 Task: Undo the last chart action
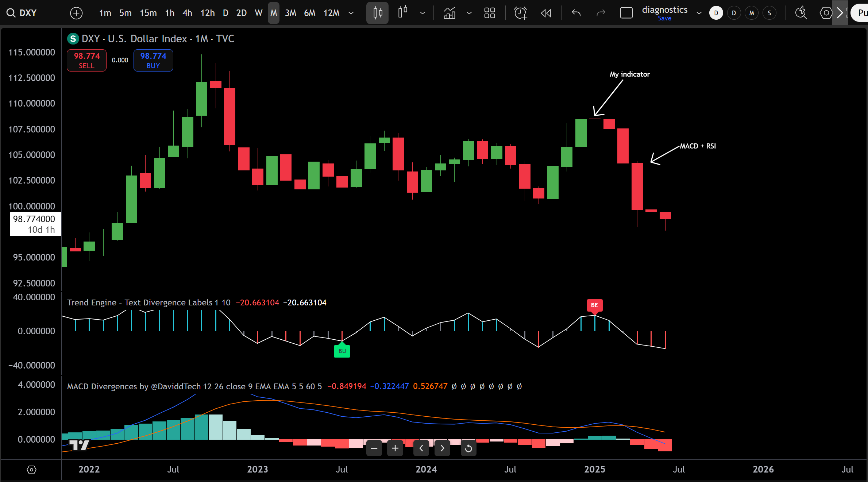click(576, 13)
